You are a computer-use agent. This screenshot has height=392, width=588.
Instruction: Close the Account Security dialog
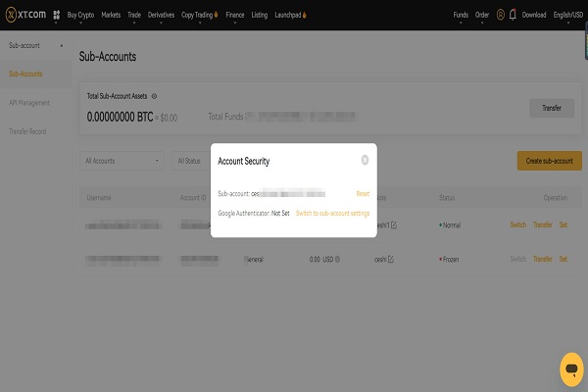coord(365,160)
